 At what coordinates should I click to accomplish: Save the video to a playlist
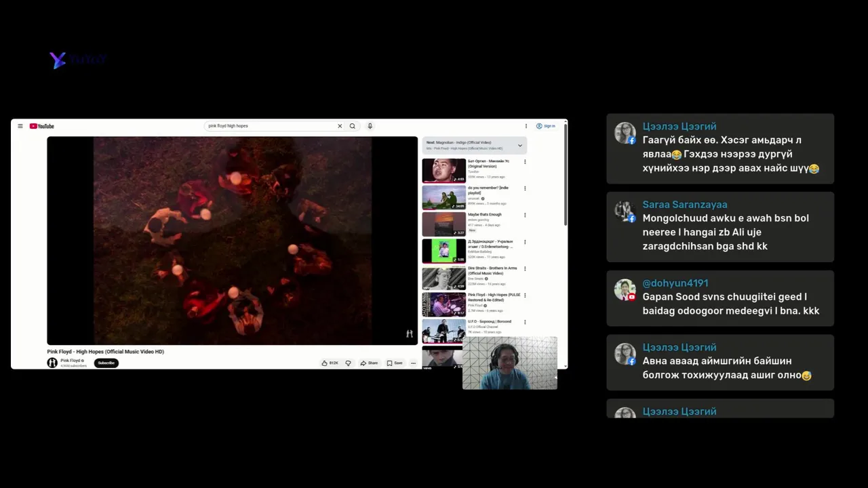395,363
